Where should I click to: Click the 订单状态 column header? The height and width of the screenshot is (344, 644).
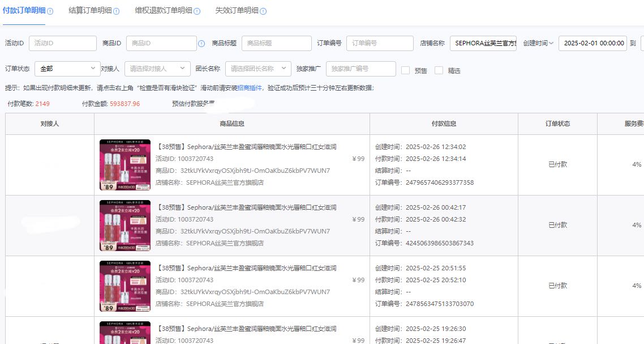click(x=557, y=124)
